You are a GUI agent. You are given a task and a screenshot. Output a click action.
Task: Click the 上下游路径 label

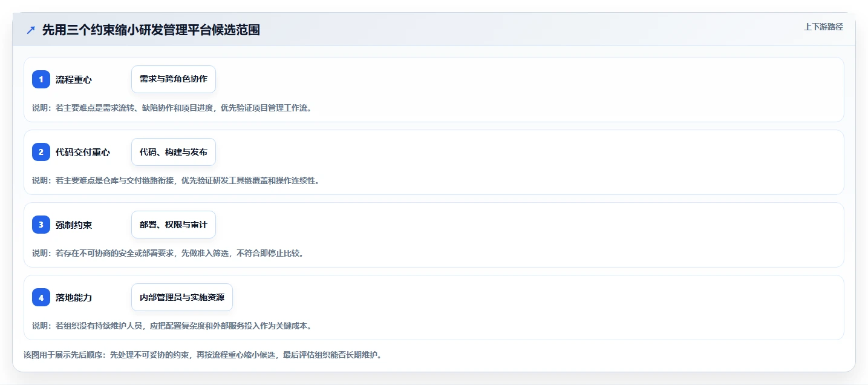[823, 27]
